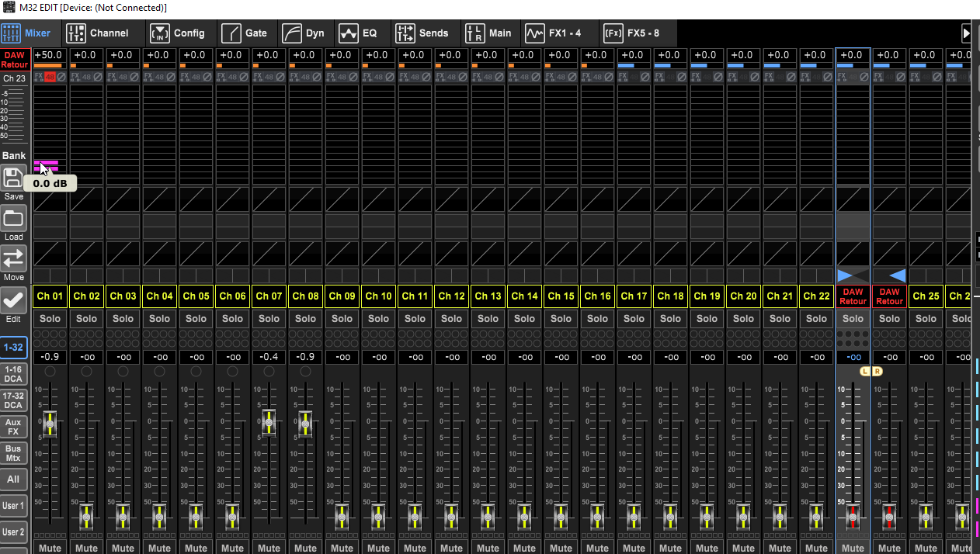980x554 pixels.
Task: Click Ch 05 compressor graph thumbnail
Action: pos(196,254)
